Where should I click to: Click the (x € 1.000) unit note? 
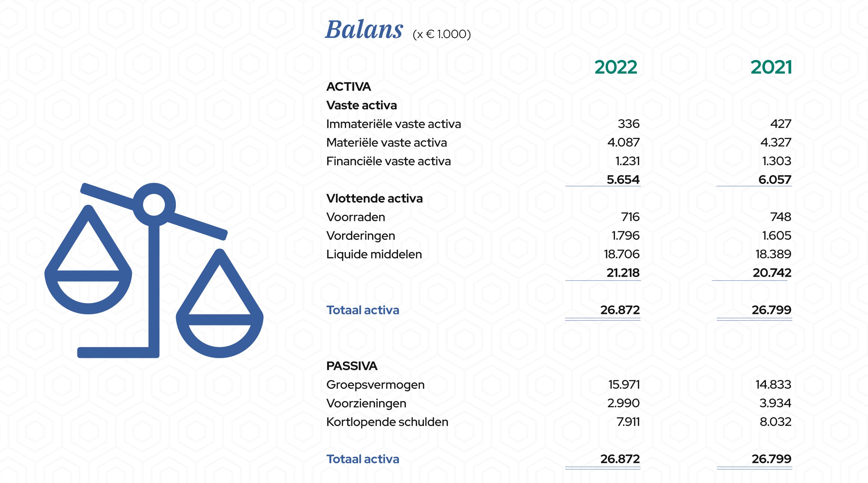[441, 34]
